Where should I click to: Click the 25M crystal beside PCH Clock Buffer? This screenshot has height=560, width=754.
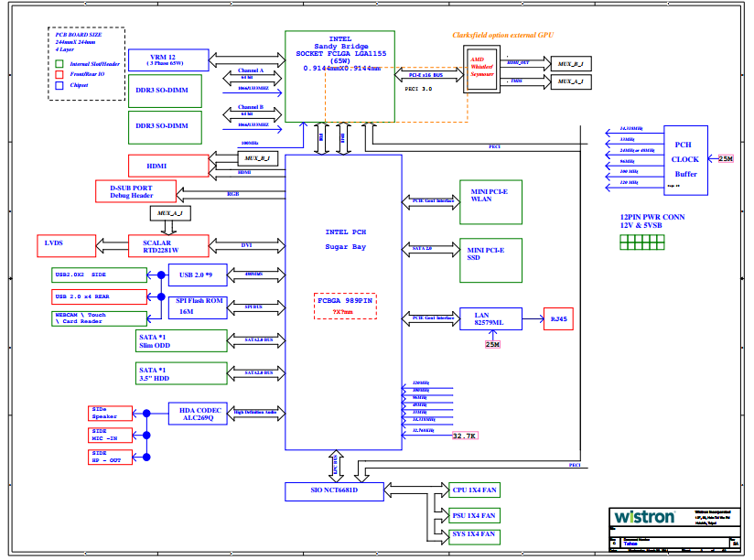click(726, 158)
